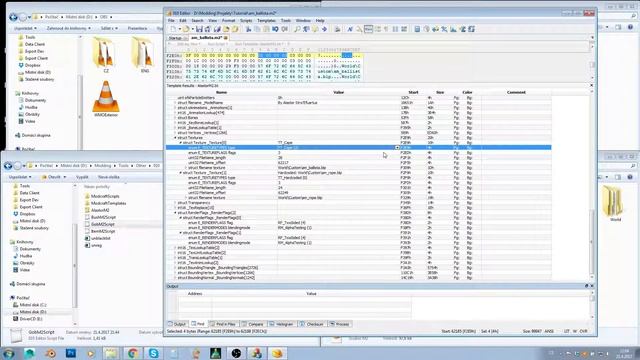Create a new file with the New toolbar icon
640x360 pixels.
[173, 29]
